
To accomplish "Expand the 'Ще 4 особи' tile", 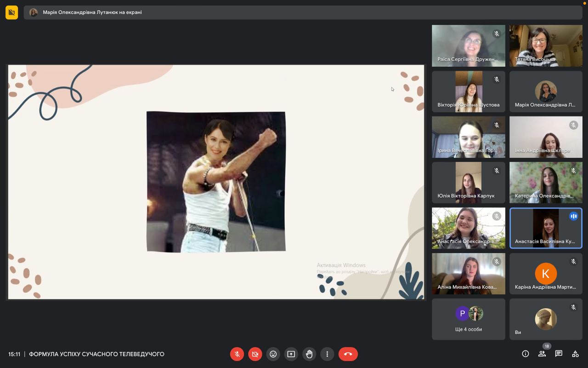I will 468,319.
